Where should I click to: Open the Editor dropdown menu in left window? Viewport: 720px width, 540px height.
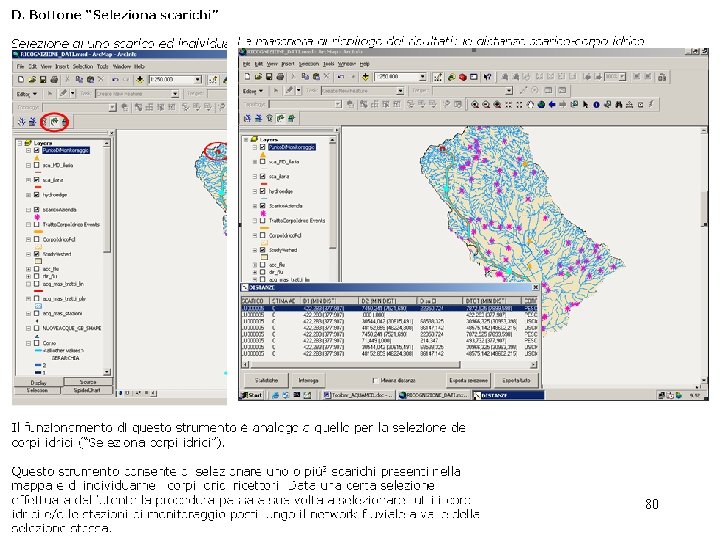pos(27,94)
